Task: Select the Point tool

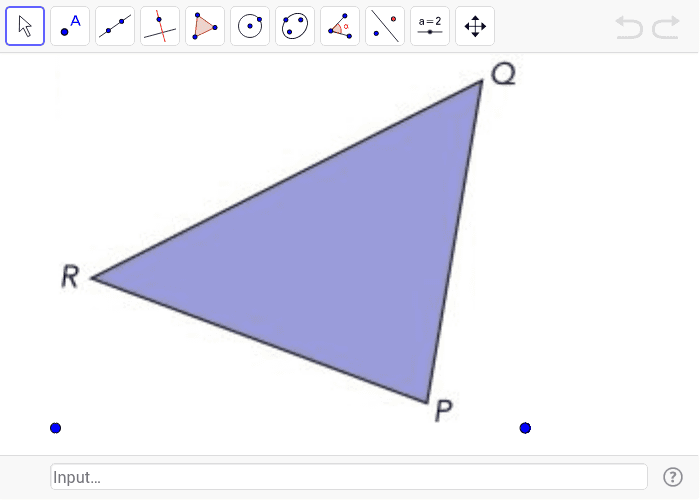Action: 70,26
